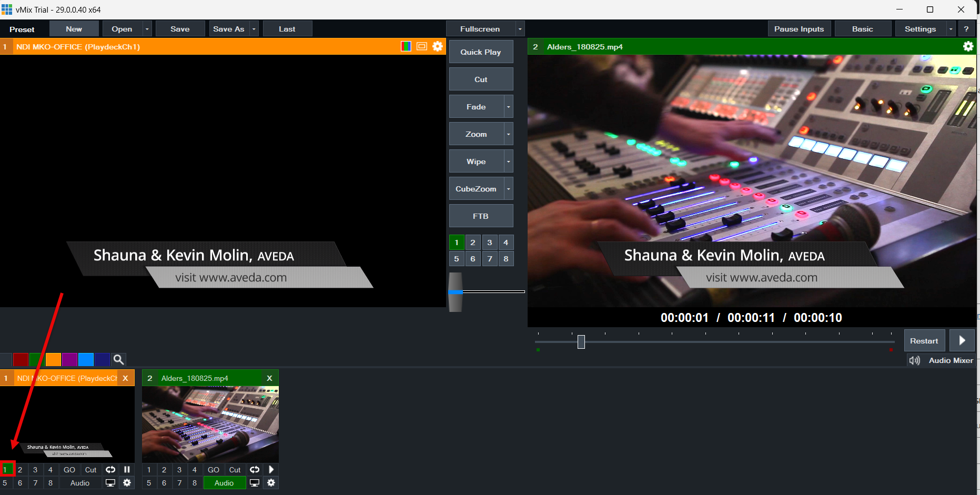The image size is (980, 495).
Task: Toggle overlay 1 on NDI input tile
Action: point(6,470)
